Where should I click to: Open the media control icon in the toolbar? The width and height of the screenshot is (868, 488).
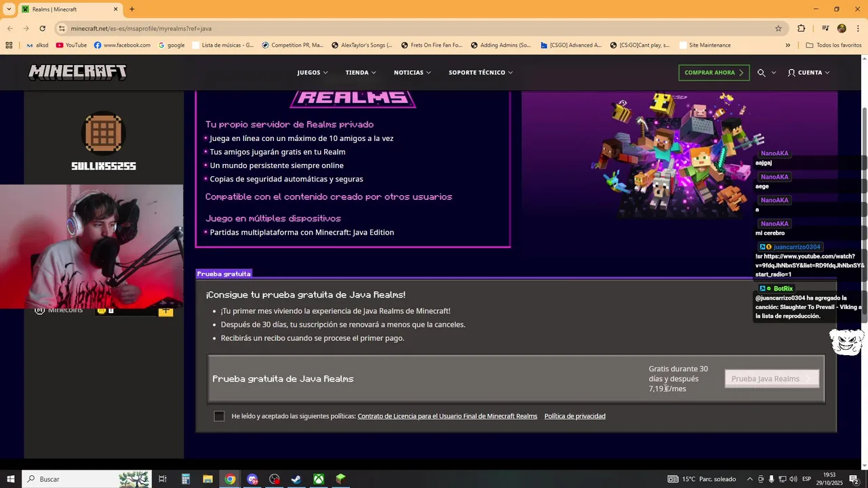pos(825,28)
